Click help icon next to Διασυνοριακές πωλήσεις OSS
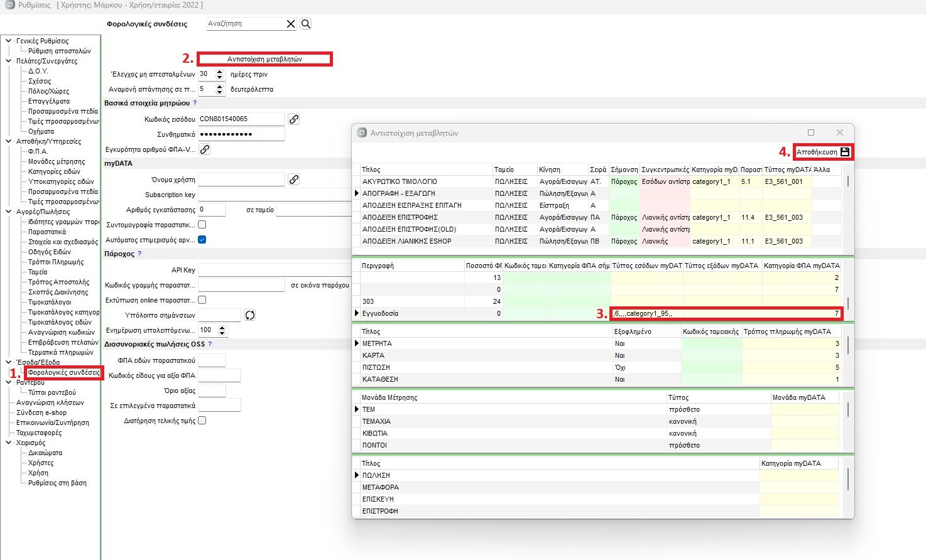 click(x=210, y=344)
